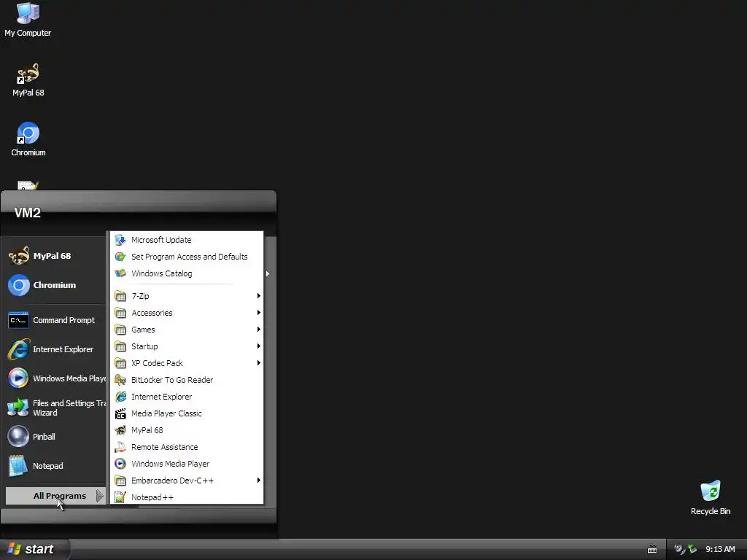The height and width of the screenshot is (560, 747).
Task: Launch MyPal 68 from desktop shortcut
Action: [x=28, y=79]
